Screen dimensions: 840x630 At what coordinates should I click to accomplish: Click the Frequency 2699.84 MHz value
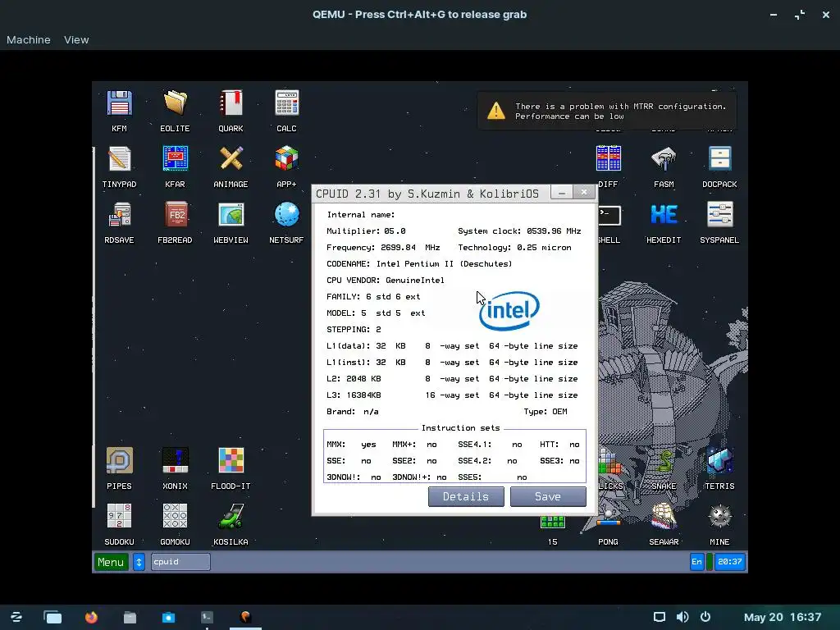tap(410, 248)
